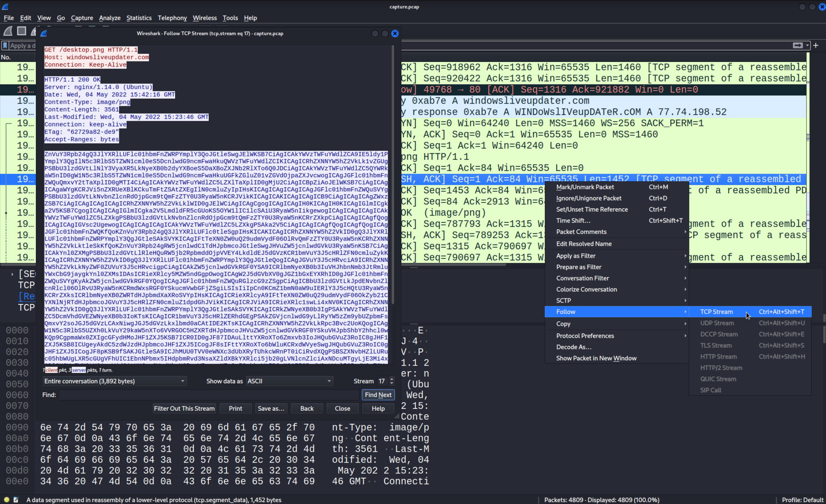Open the Apply as Filter submenu
Viewport: 826px width, 504px height.
[x=617, y=256]
